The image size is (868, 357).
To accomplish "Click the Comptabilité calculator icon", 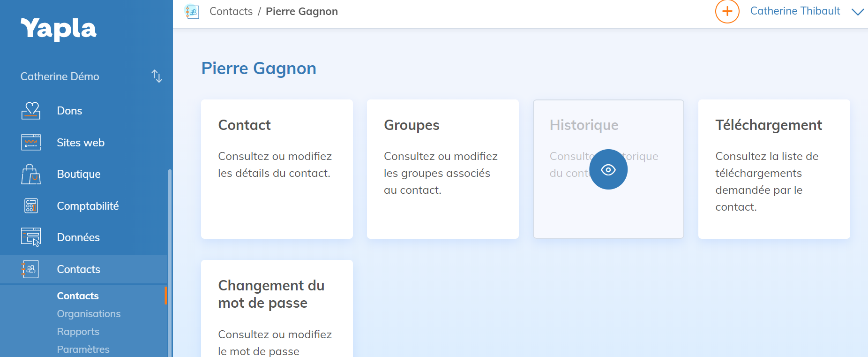I will 31,206.
